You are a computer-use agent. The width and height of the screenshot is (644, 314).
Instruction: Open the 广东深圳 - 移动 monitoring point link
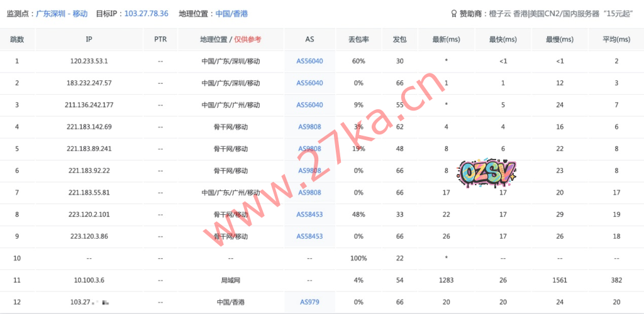(x=62, y=13)
